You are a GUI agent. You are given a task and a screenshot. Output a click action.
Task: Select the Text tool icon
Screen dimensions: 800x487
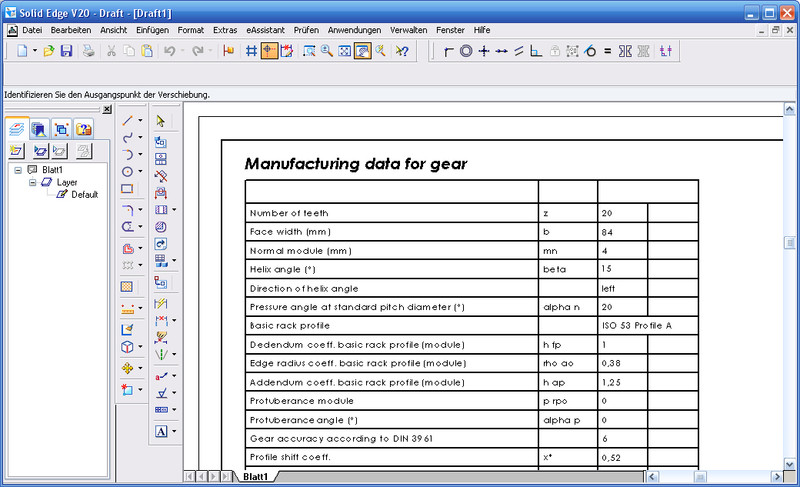(161, 432)
